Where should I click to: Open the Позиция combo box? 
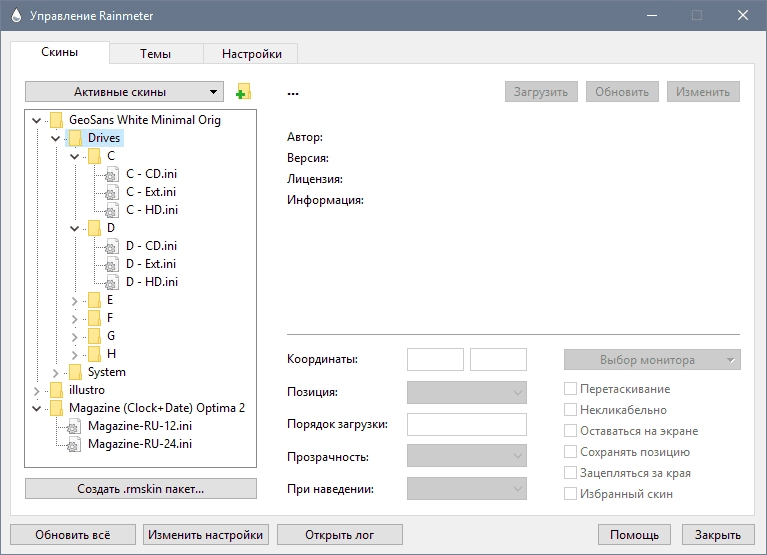pos(467,393)
